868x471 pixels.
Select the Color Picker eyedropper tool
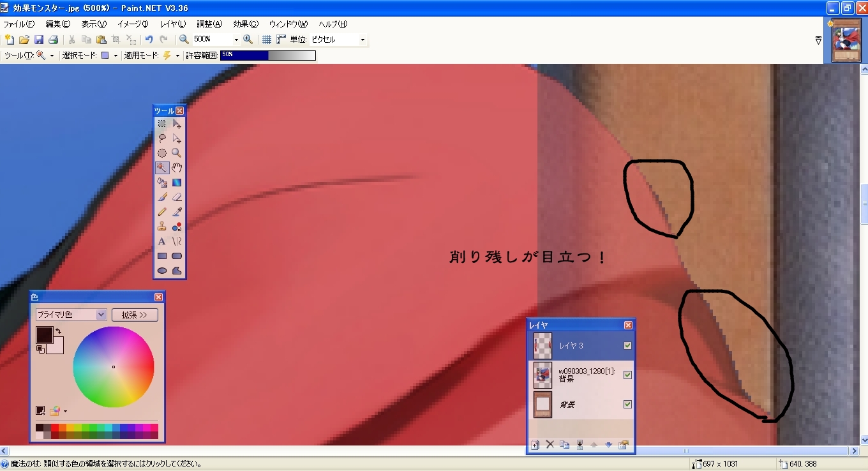[177, 212]
